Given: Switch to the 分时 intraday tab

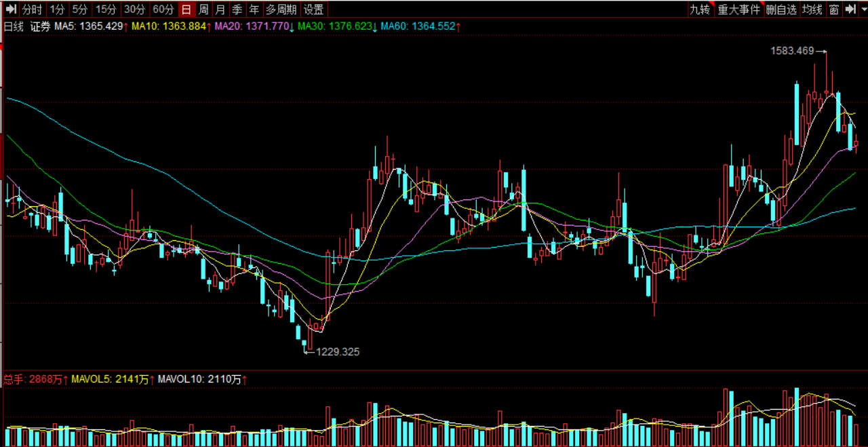Looking at the screenshot, I should 32,9.
